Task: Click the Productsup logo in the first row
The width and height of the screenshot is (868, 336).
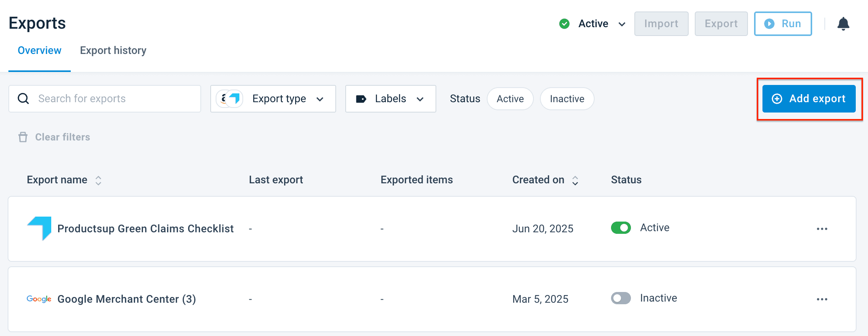Action: pos(39,228)
